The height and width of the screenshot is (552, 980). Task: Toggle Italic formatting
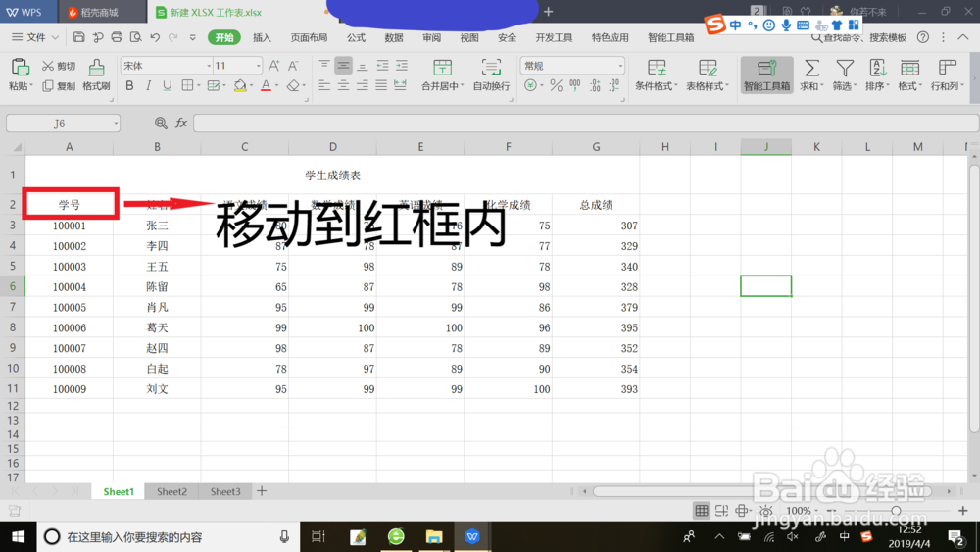point(148,85)
